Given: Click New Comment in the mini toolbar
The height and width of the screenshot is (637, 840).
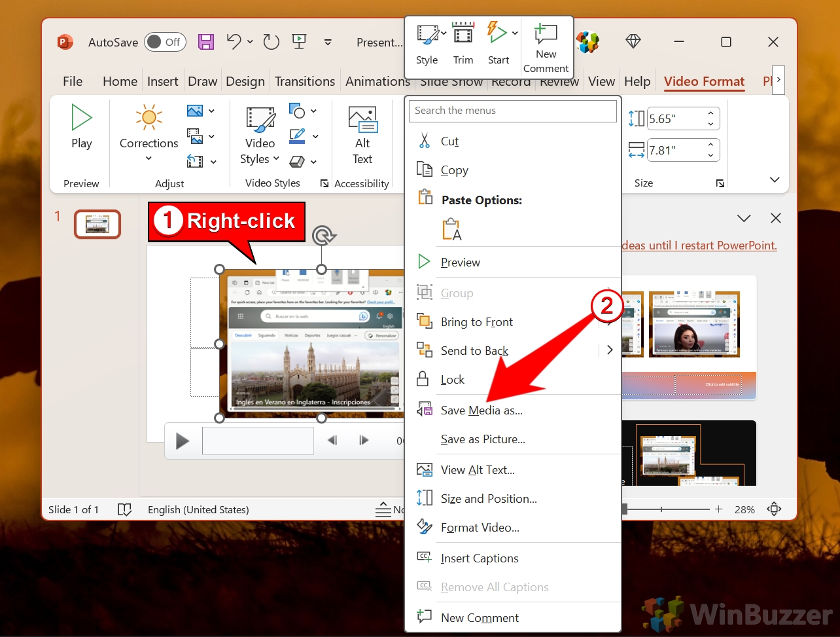Looking at the screenshot, I should tap(546, 47).
